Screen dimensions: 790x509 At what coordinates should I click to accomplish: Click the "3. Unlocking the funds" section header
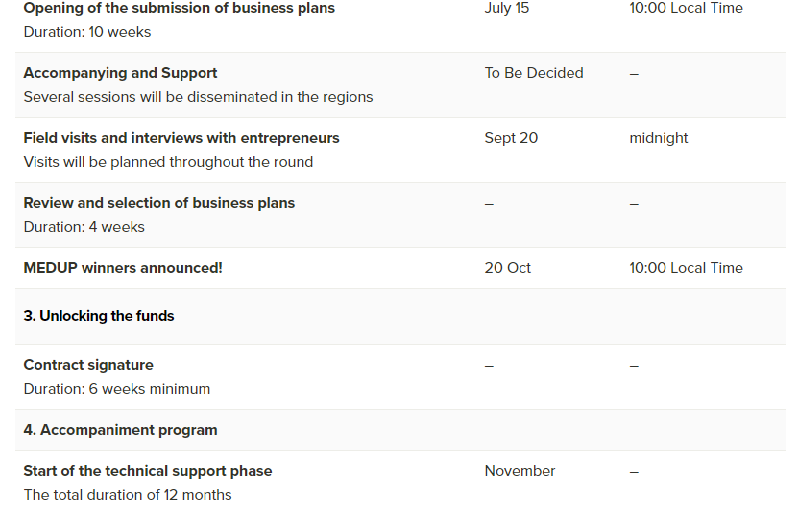point(99,316)
